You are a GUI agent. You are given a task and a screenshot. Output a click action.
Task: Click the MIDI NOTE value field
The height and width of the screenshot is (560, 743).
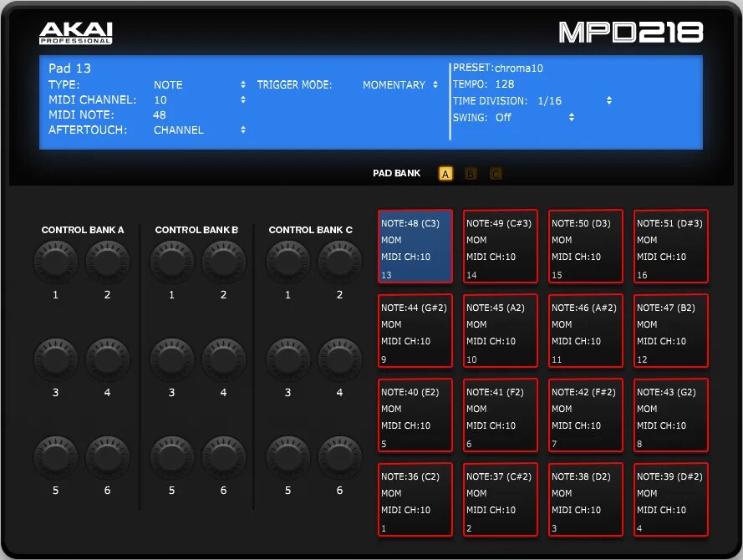(x=159, y=115)
